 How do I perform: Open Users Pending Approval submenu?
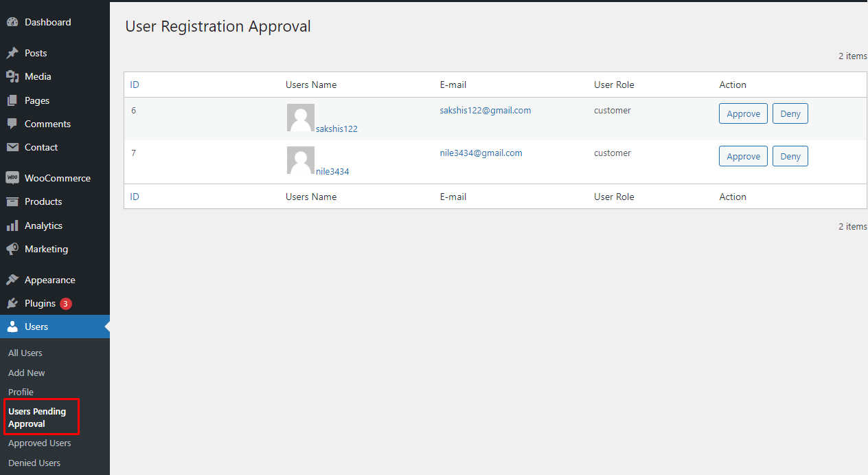tap(37, 417)
